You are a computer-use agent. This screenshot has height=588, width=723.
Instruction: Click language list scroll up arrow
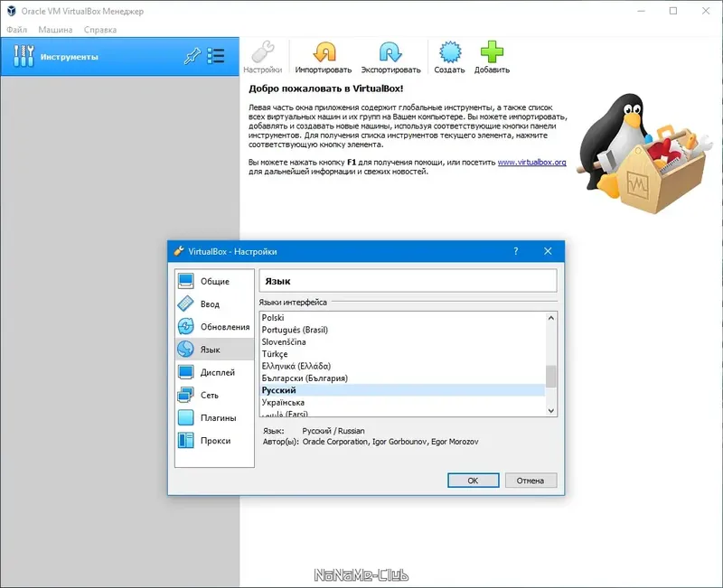(x=551, y=318)
